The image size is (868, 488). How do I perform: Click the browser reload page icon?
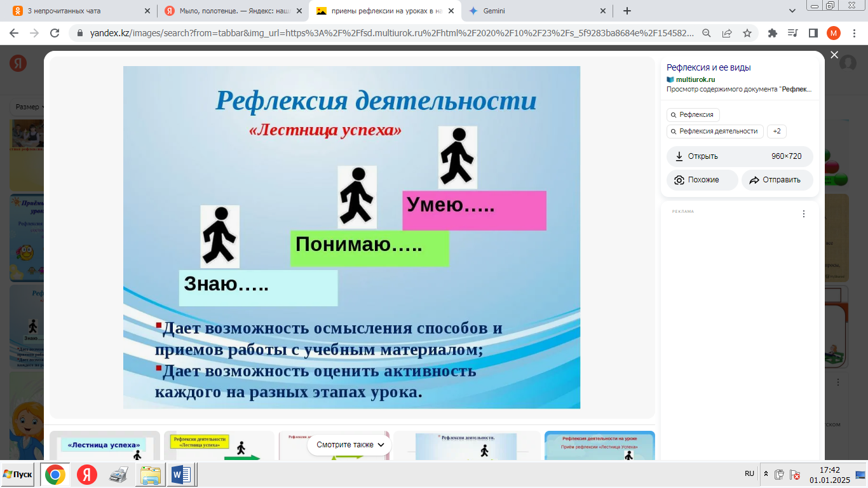tap(55, 33)
